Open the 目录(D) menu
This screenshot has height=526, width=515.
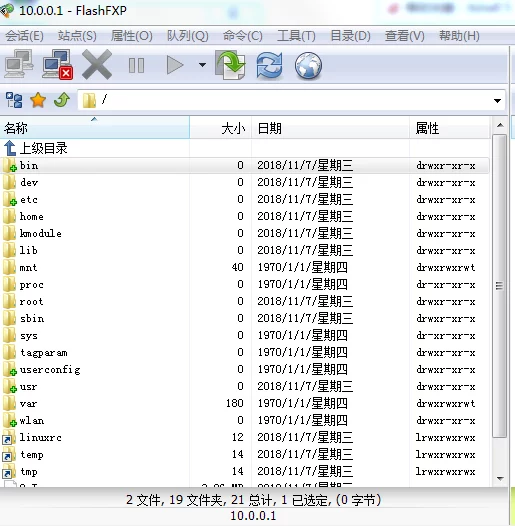coord(350,36)
